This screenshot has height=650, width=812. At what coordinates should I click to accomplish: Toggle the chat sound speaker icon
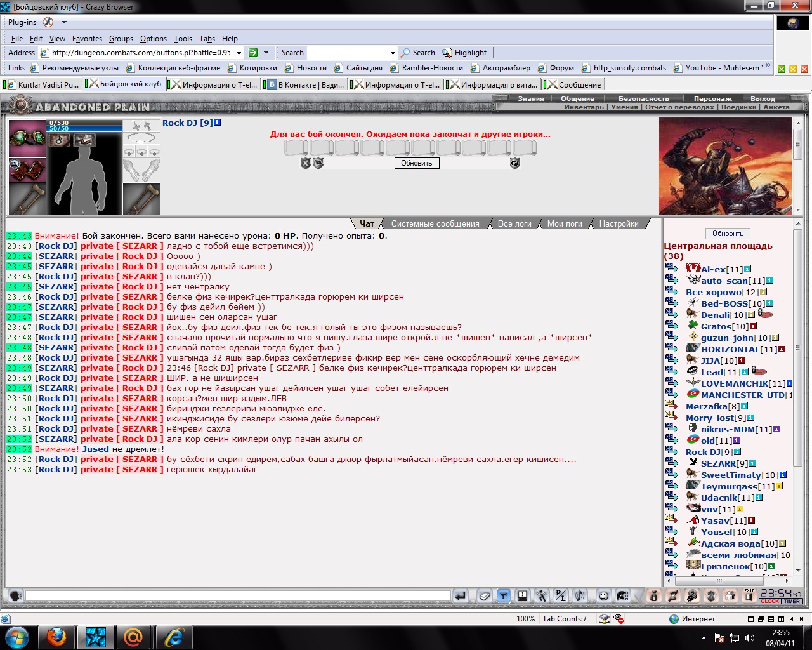point(579,595)
